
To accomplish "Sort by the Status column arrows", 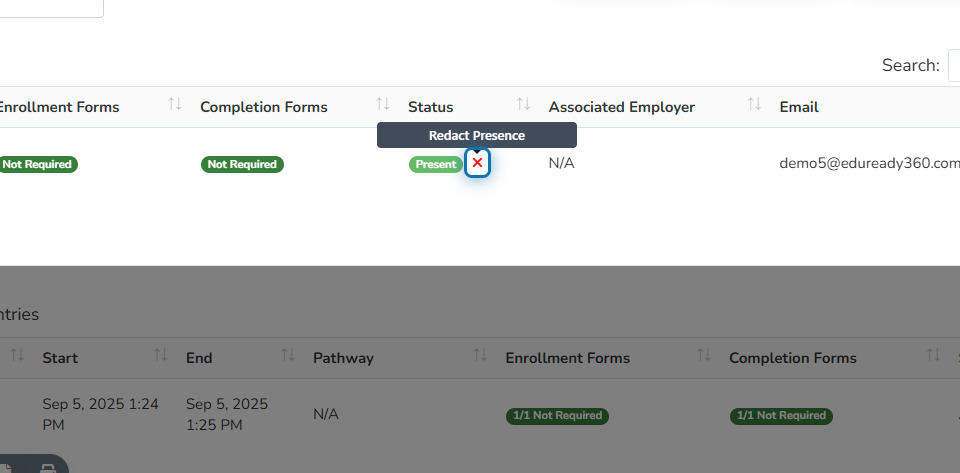I will [523, 104].
